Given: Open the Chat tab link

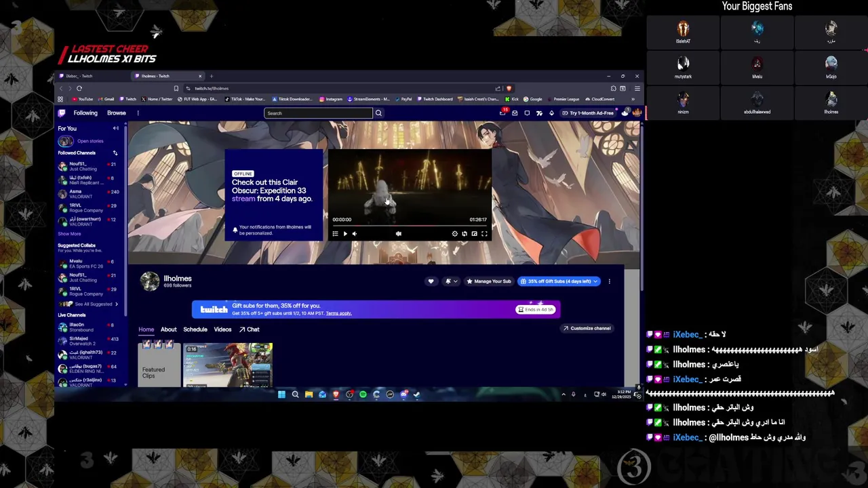Looking at the screenshot, I should point(249,329).
